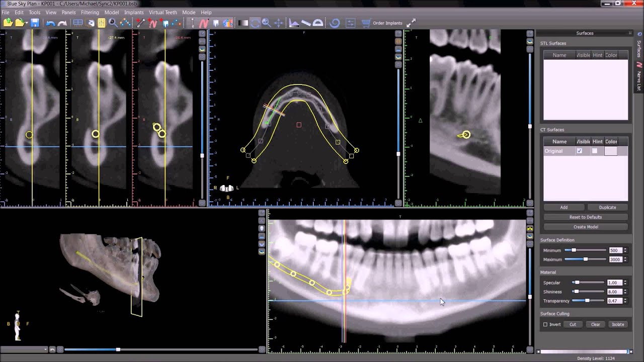Click the density level bar at panel bottom
644x362 pixels.
coord(584,351)
